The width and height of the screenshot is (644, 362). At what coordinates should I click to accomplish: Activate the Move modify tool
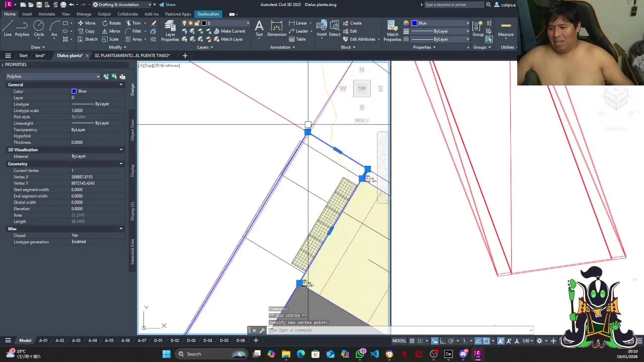click(87, 23)
